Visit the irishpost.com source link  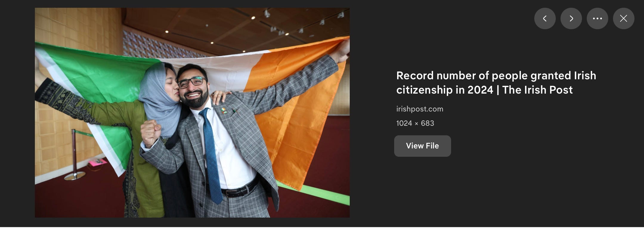420,109
